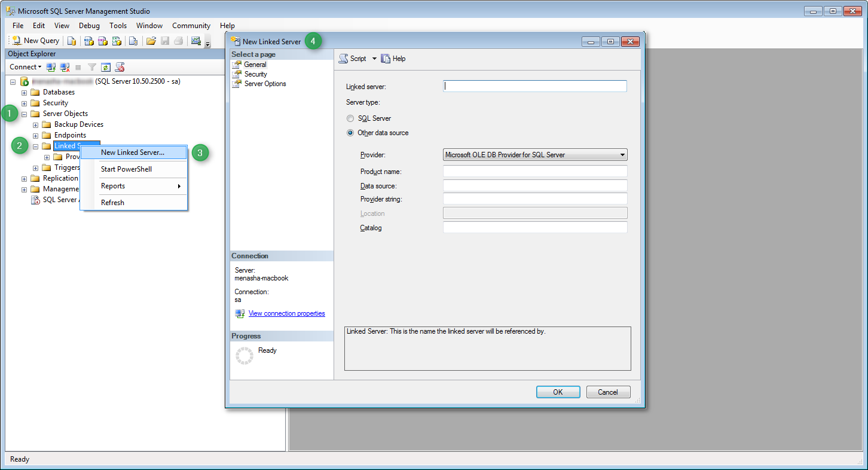Click the Save disk icon in toolbar
This screenshot has height=470, width=868.
point(164,41)
